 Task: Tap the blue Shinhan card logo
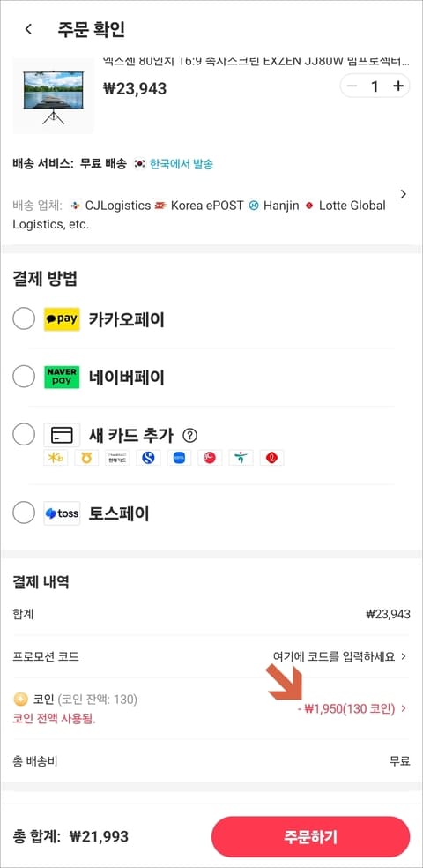(x=148, y=458)
